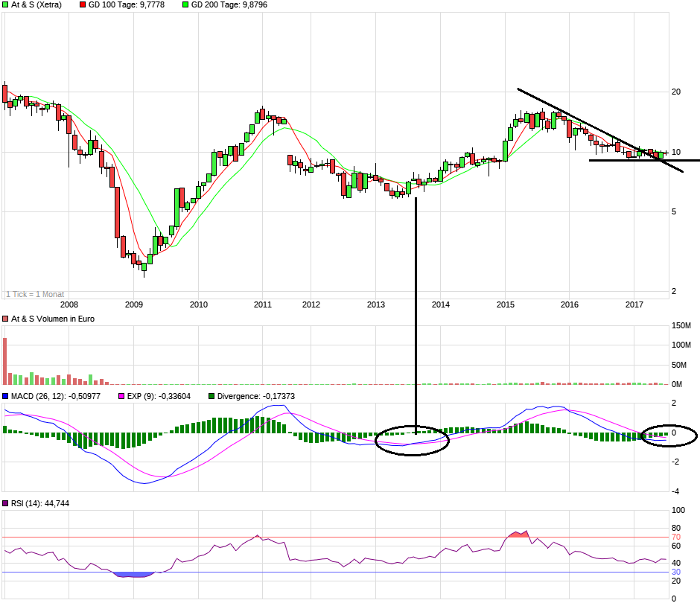Click the 100M volume axis label

pyautogui.click(x=681, y=345)
